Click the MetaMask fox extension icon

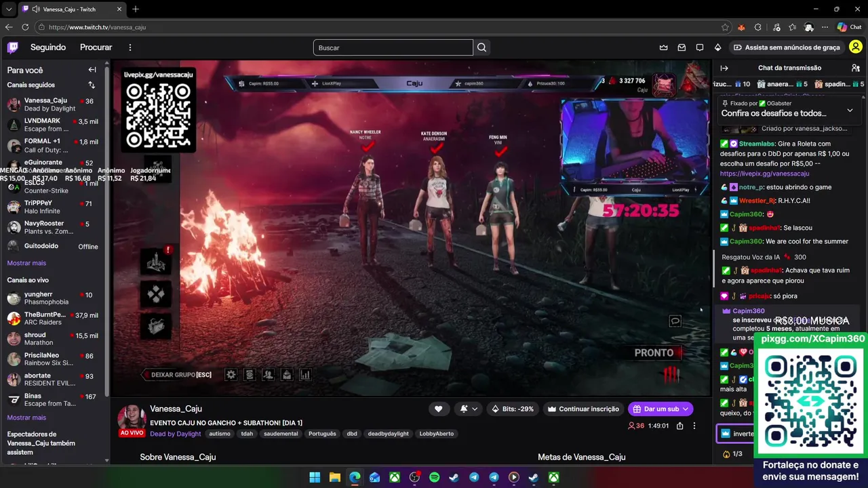pos(741,27)
